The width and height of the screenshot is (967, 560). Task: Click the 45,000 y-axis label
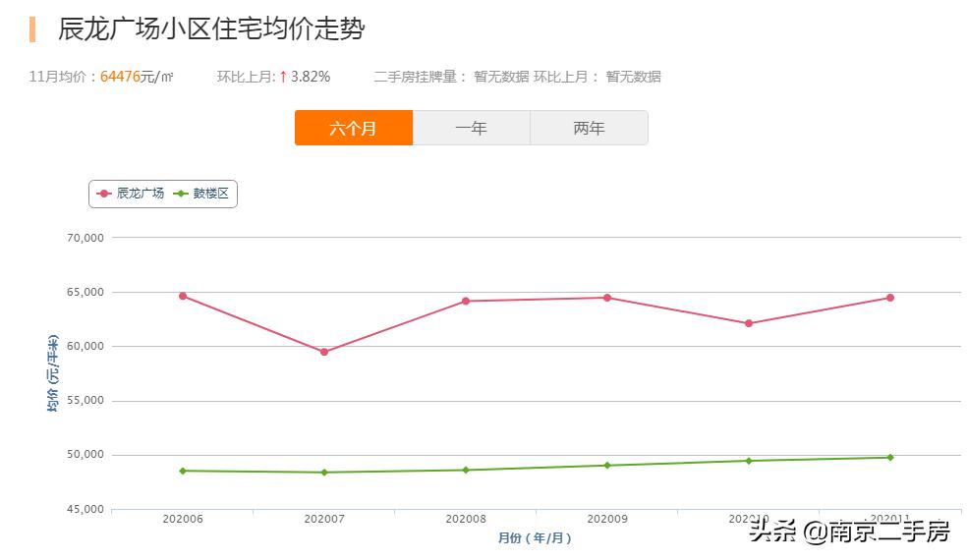pos(85,510)
